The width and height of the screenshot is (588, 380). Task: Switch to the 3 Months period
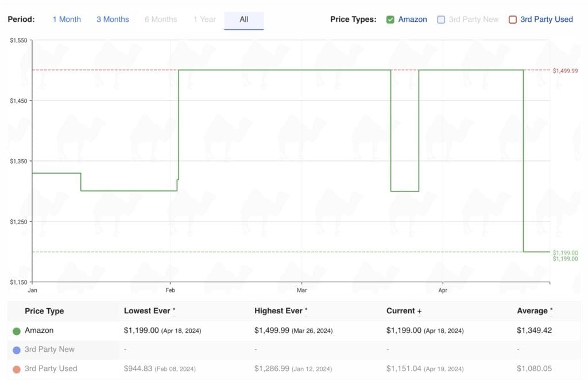pyautogui.click(x=113, y=20)
